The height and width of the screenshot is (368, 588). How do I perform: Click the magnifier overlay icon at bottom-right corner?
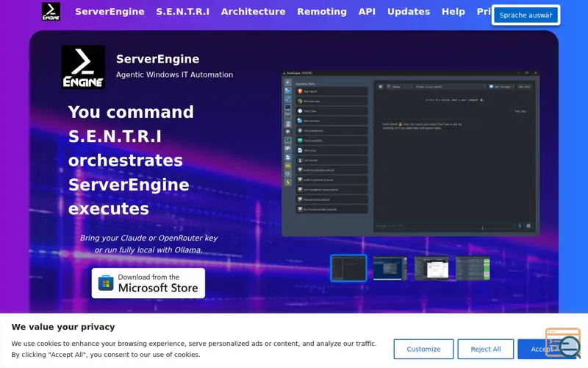[563, 343]
